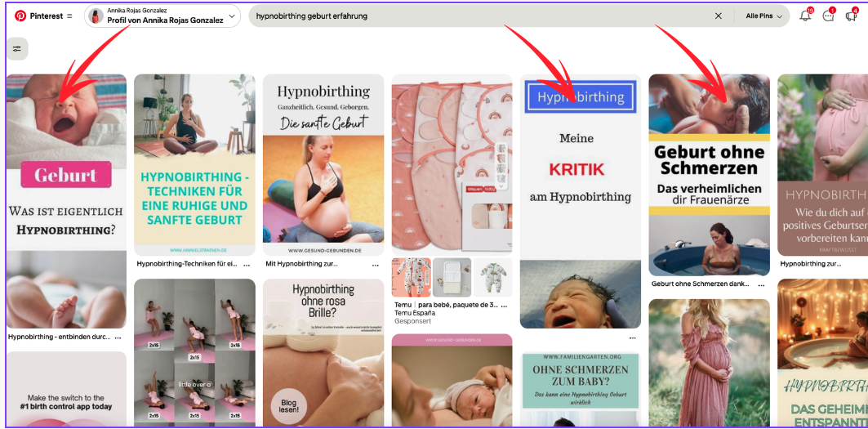Screen dimensions: 868x429
Task: Open the Meine Kritik am Hypnobirthing pin
Action: coord(580,201)
